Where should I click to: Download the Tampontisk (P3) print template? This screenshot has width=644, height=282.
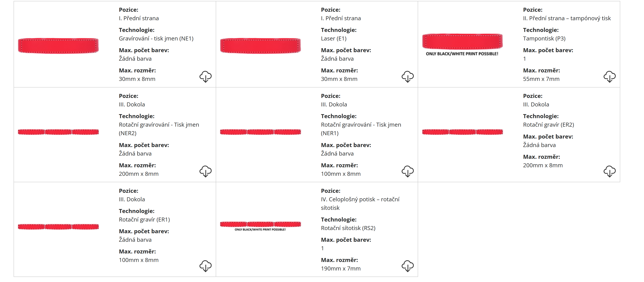pyautogui.click(x=609, y=76)
